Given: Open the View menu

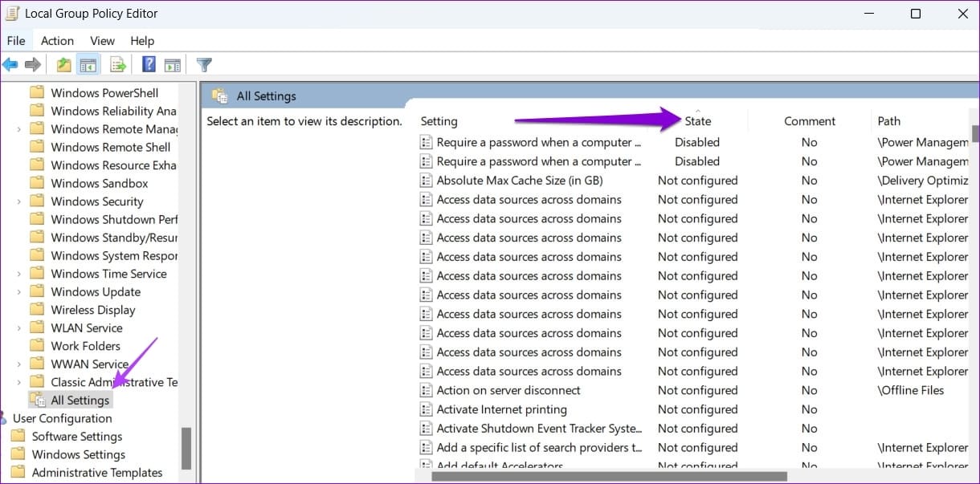Looking at the screenshot, I should point(102,40).
